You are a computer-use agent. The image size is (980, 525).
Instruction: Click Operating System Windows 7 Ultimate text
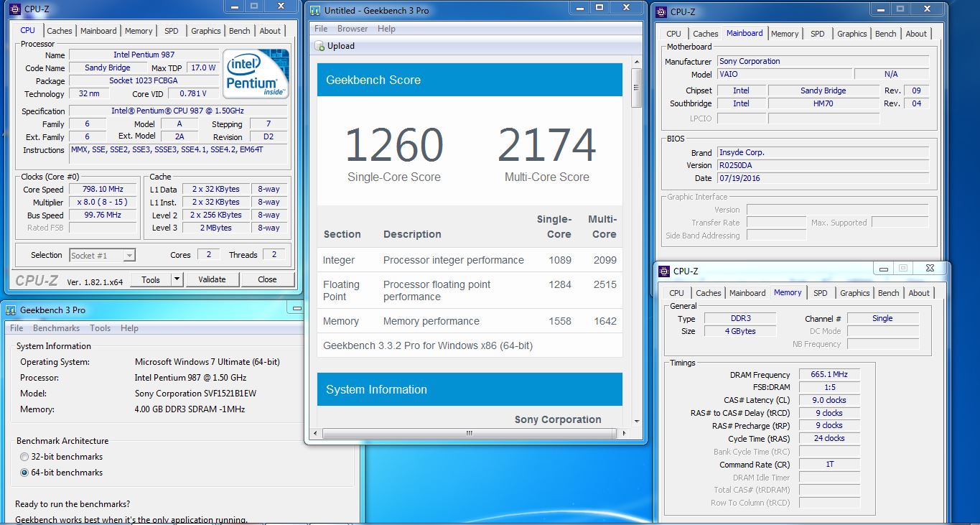tap(207, 362)
